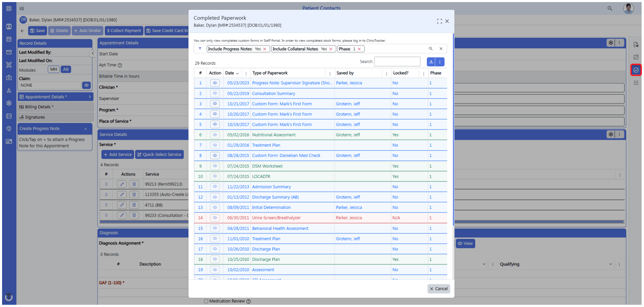Screen dimensions: 644x307
Task: Open Discharge Summary (AB) link
Action: click(x=275, y=197)
